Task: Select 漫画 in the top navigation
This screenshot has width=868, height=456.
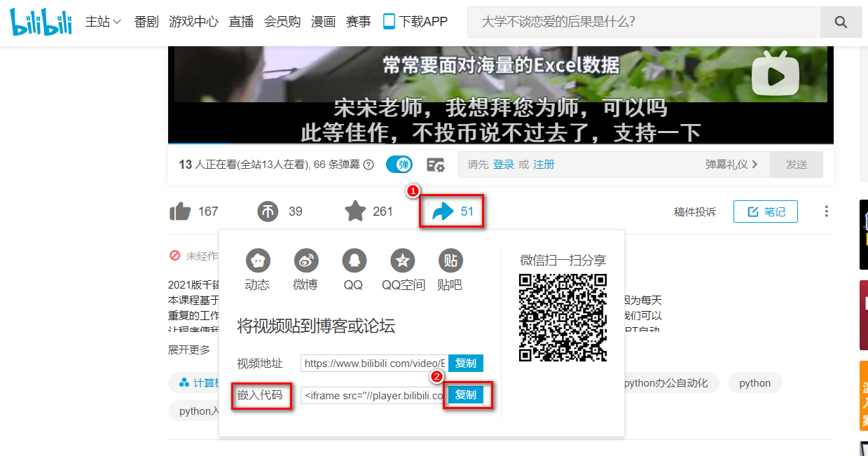Action: pyautogui.click(x=323, y=22)
